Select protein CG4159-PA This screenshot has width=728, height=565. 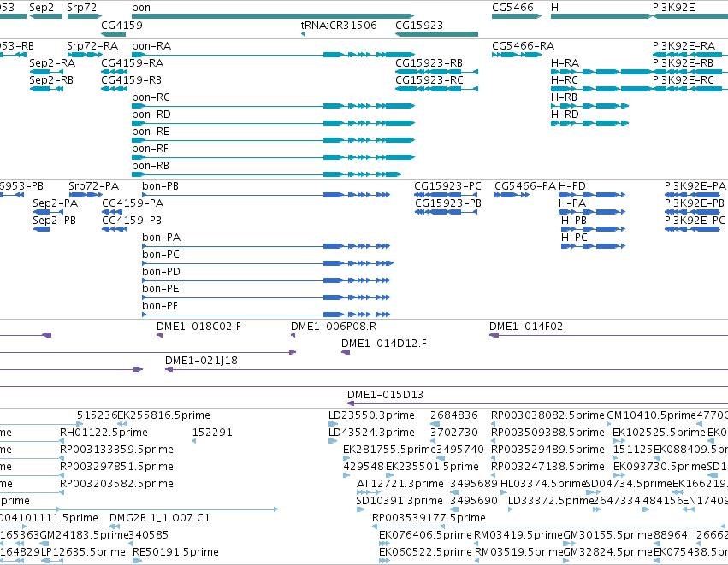pyautogui.click(x=114, y=212)
